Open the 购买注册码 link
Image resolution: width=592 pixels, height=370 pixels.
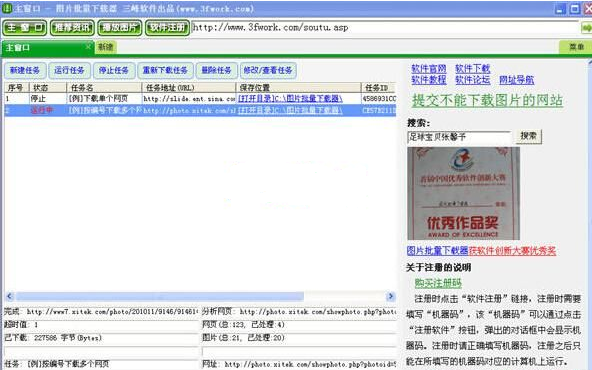(x=438, y=283)
